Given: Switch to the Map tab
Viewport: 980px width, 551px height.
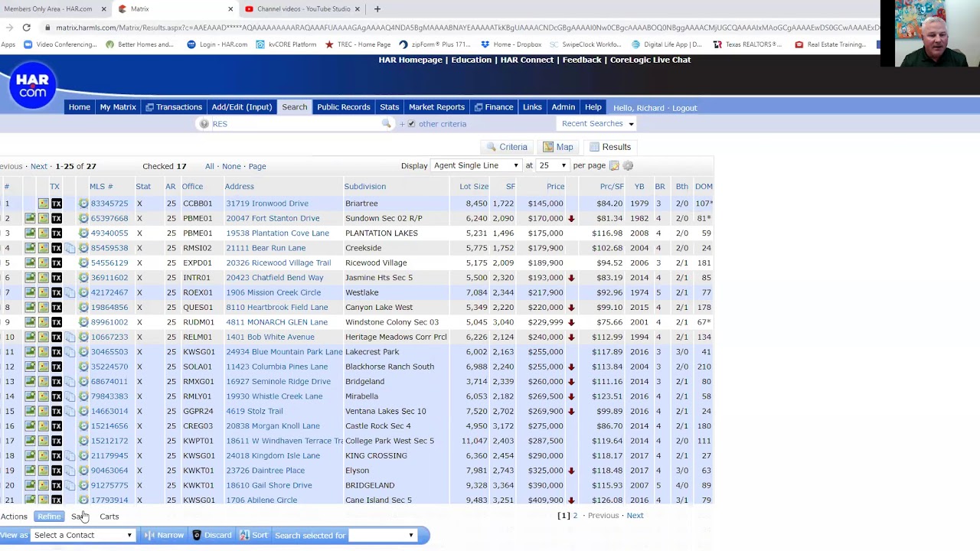Looking at the screenshot, I should click(558, 147).
